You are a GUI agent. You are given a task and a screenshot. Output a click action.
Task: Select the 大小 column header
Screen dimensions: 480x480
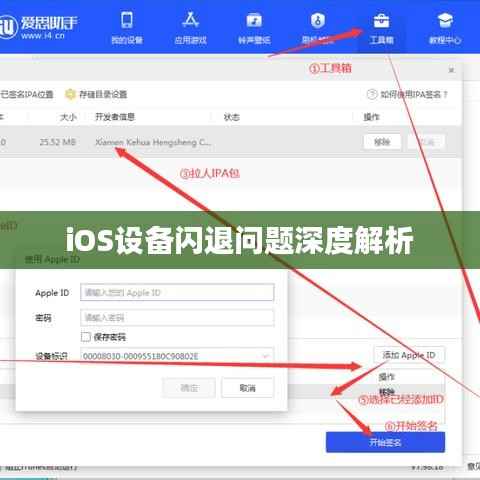tap(68, 117)
